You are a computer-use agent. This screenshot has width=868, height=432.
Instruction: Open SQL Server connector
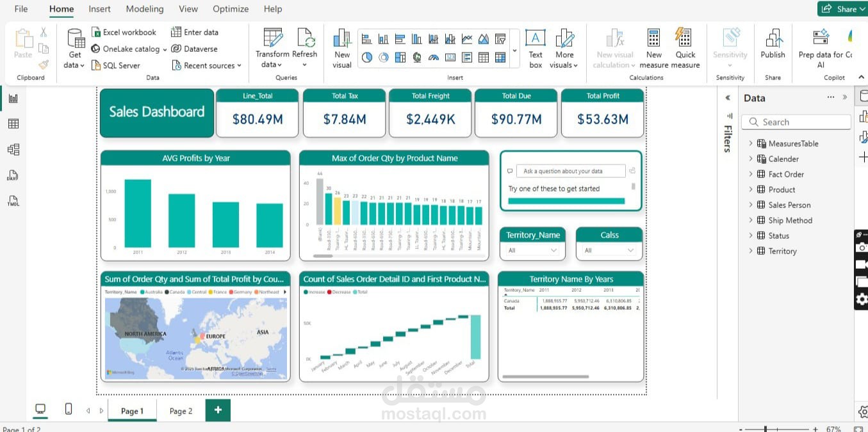[115, 65]
